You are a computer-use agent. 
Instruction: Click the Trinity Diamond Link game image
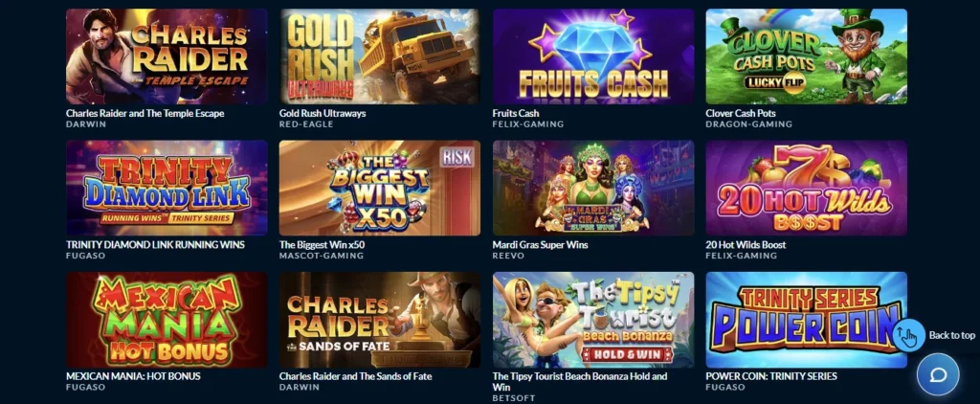[x=167, y=188]
